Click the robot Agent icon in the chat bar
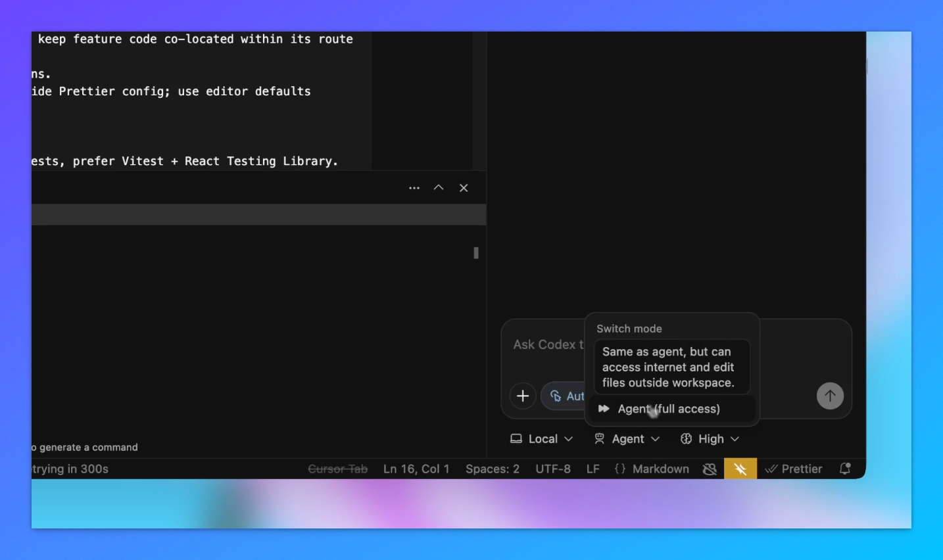Viewport: 943px width, 560px height. pyautogui.click(x=600, y=438)
